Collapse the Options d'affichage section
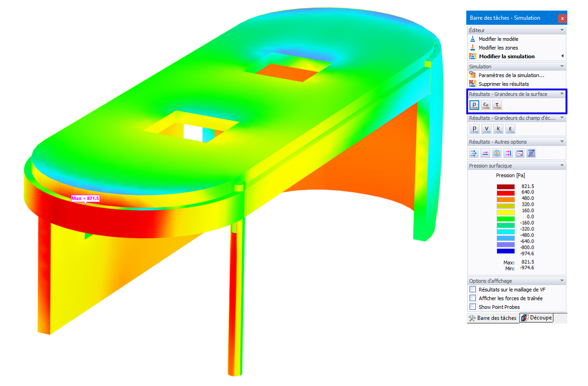 click(x=562, y=281)
